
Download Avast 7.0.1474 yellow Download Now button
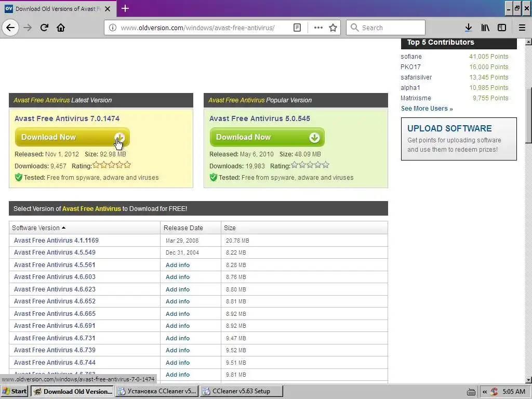click(72, 137)
